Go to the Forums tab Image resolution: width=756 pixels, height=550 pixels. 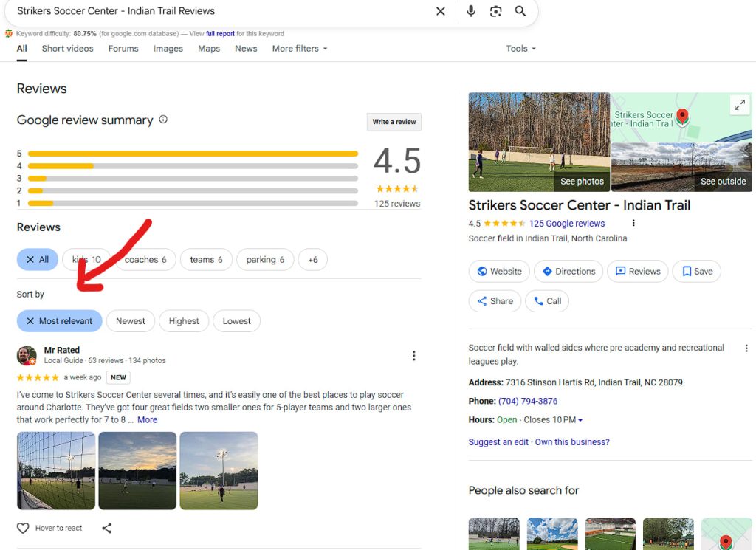[123, 49]
